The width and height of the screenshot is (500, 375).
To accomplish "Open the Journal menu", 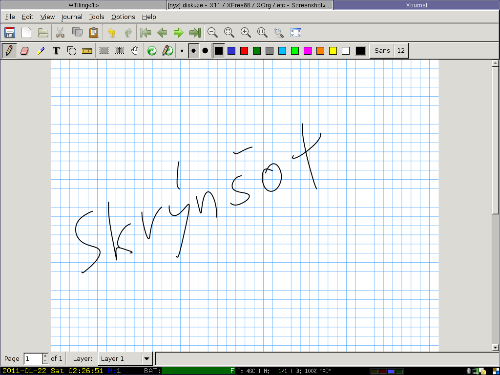I will (72, 17).
